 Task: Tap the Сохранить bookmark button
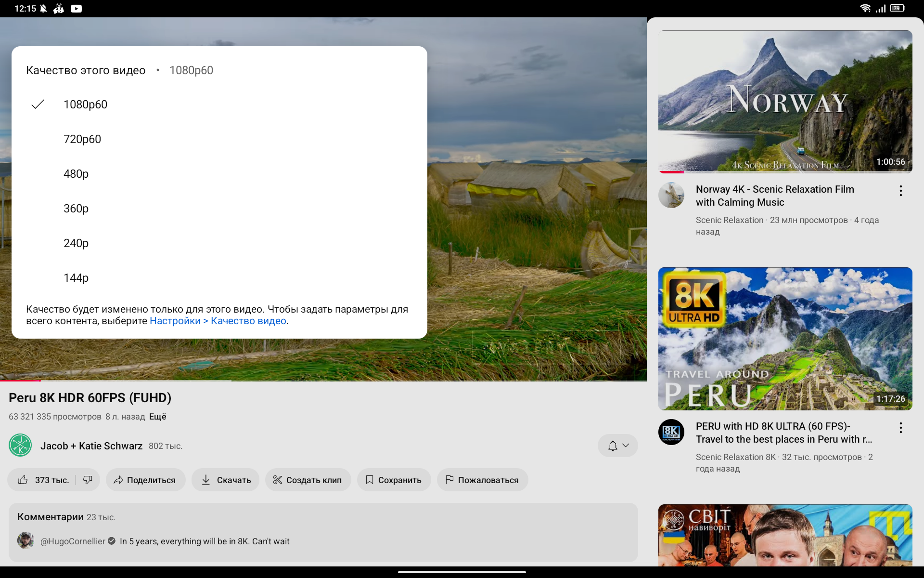click(x=394, y=480)
